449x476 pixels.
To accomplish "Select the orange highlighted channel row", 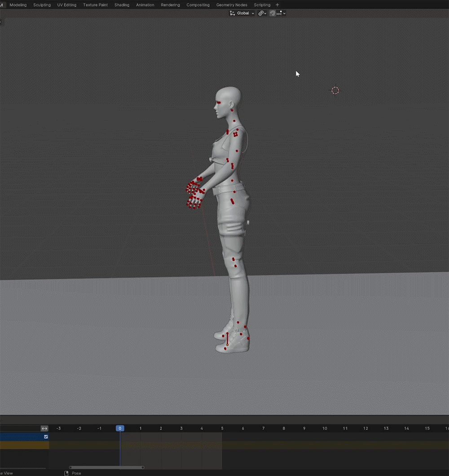I will pos(24,445).
